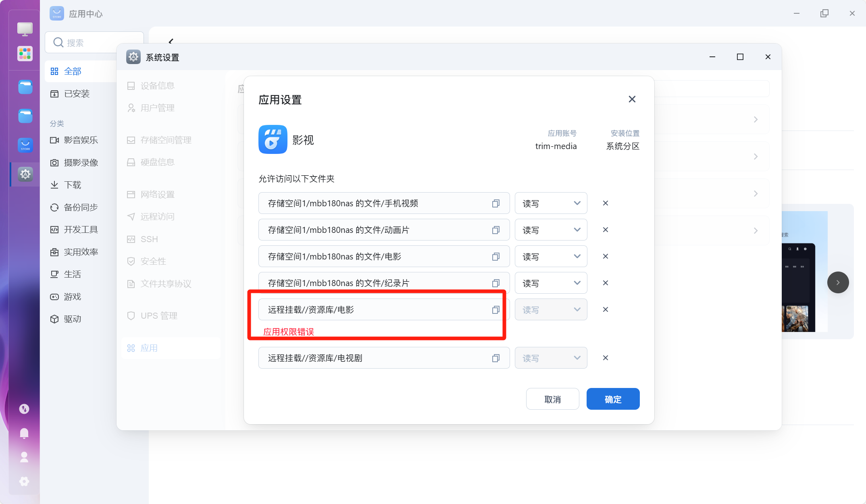Remove the 手机视频 folder entry

605,203
